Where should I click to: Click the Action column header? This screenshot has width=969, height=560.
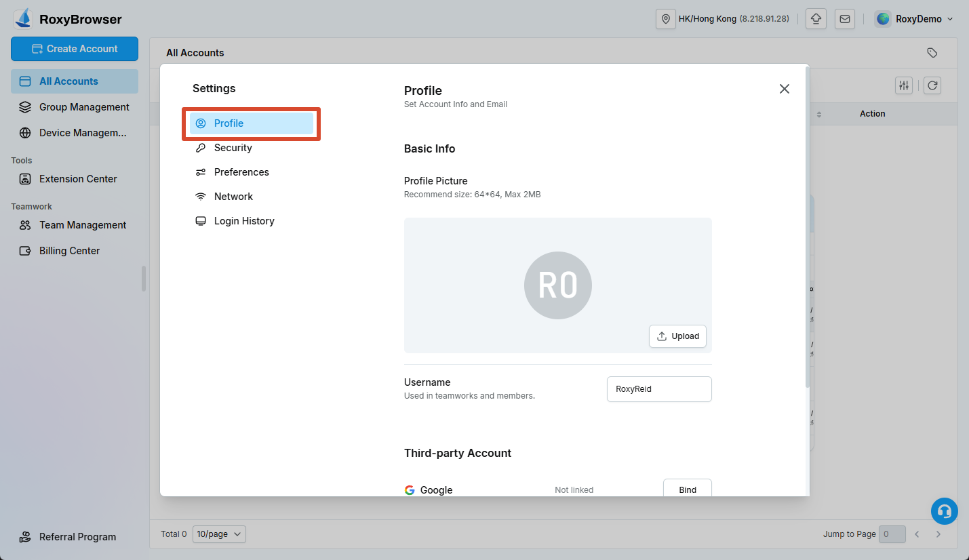(872, 114)
